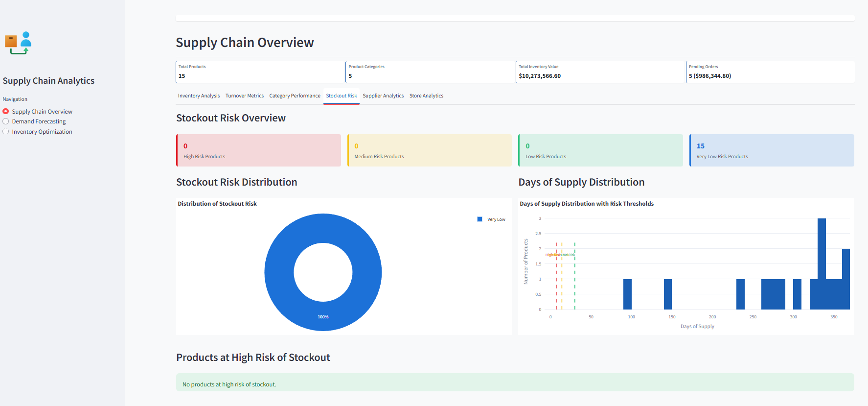Click the Pending Orders metric

(x=770, y=72)
